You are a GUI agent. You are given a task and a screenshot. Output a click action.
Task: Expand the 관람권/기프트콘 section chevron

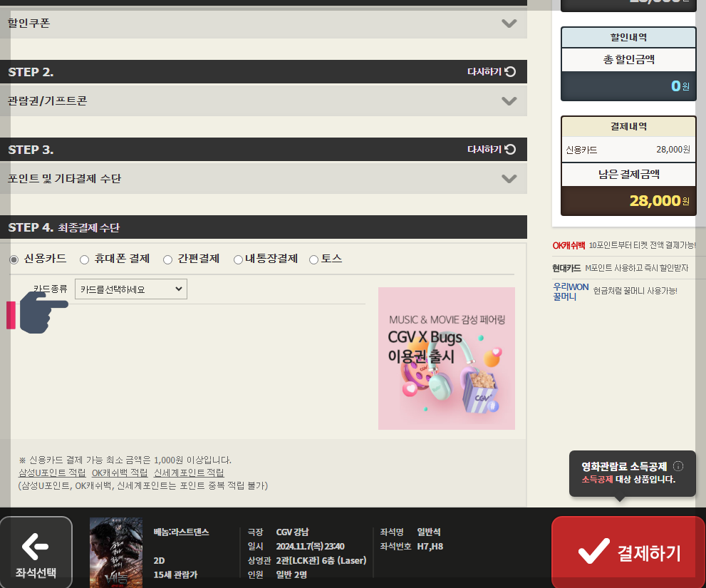point(509,101)
